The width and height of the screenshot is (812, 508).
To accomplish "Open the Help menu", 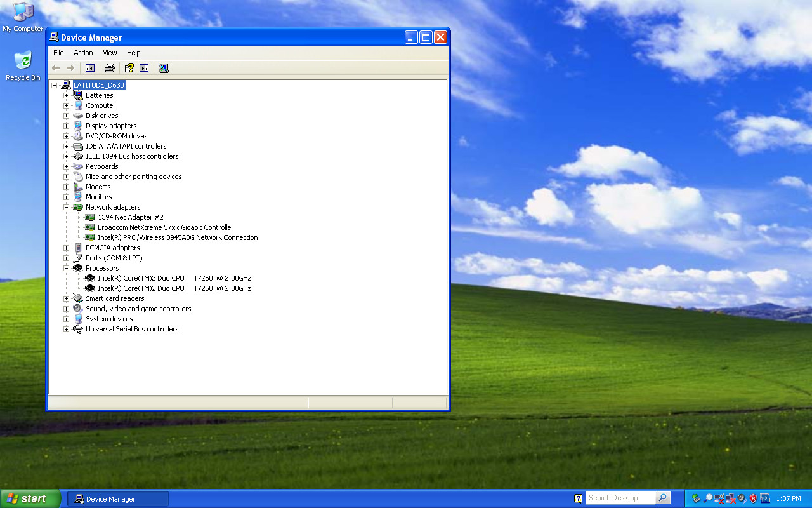I will [133, 53].
